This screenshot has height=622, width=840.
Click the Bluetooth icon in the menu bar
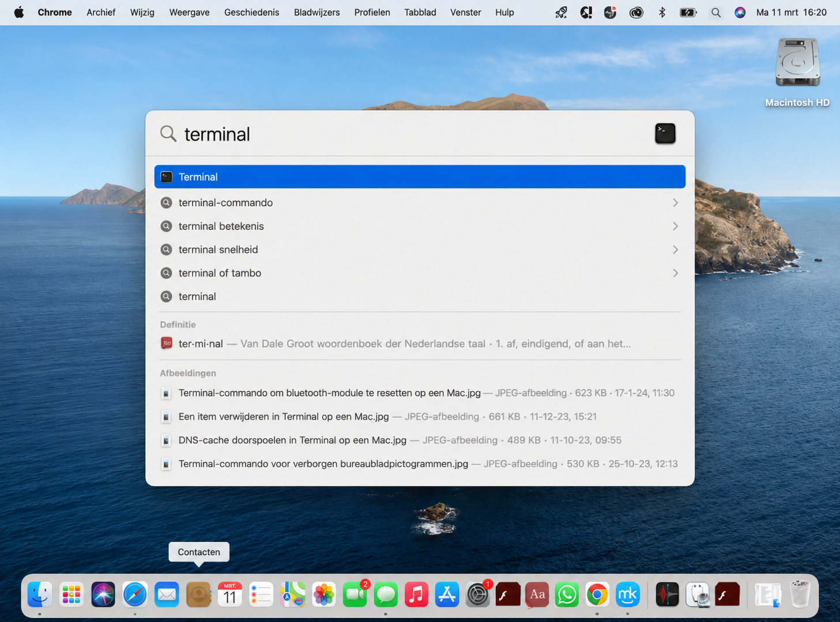point(662,12)
